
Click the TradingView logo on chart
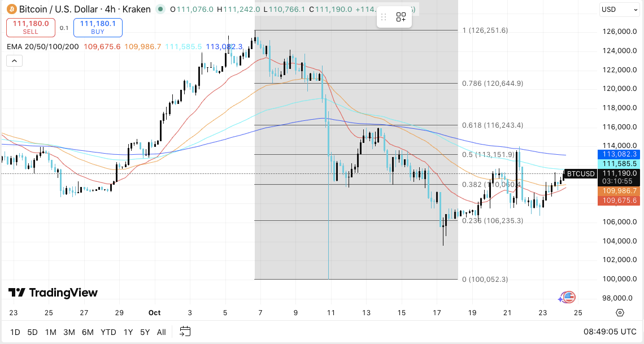[53, 293]
